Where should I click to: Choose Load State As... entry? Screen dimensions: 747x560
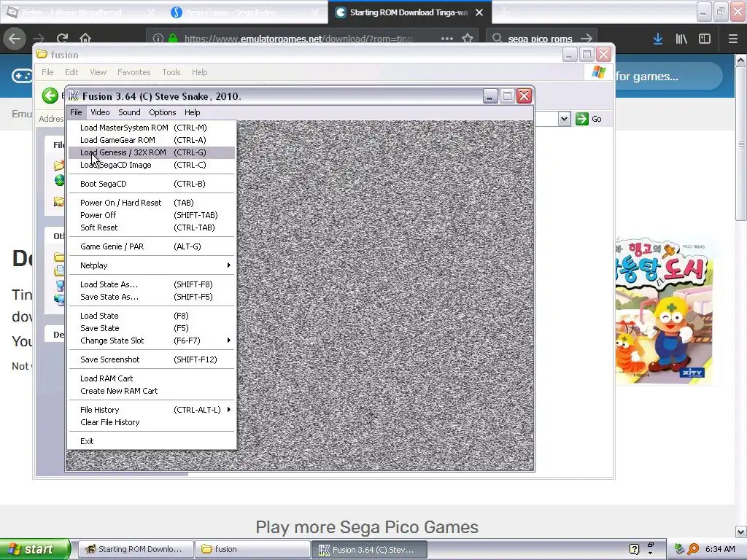(x=152, y=284)
